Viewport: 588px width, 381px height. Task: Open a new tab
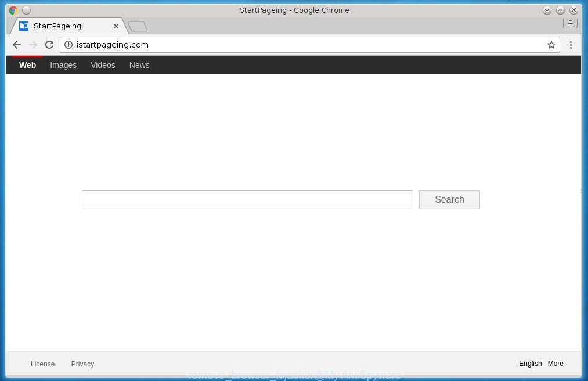point(137,26)
